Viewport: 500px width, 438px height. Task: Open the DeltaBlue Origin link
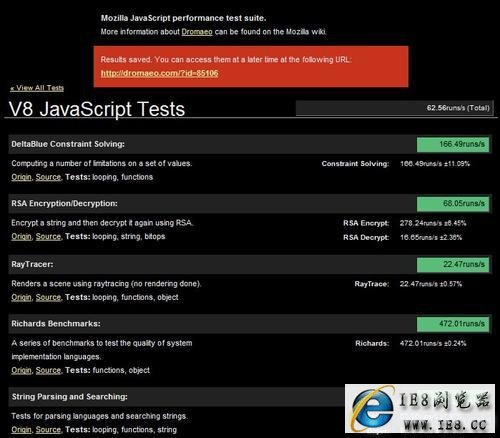point(21,177)
